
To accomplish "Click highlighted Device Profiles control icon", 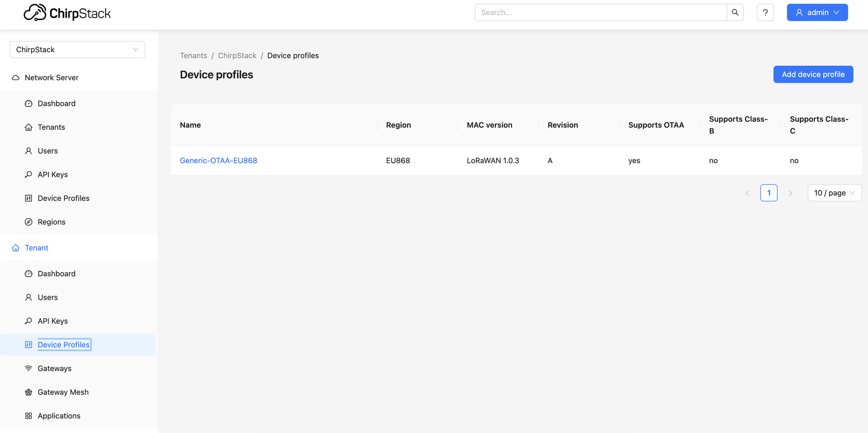I will click(x=28, y=345).
